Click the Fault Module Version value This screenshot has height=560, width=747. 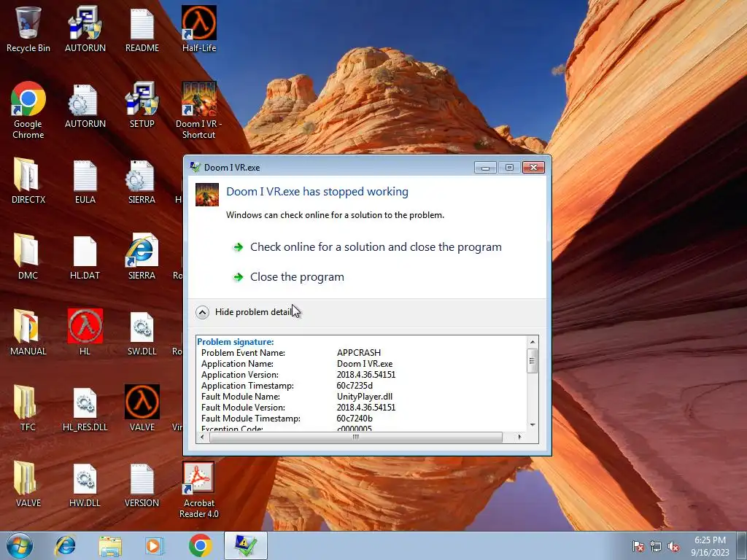coord(366,408)
